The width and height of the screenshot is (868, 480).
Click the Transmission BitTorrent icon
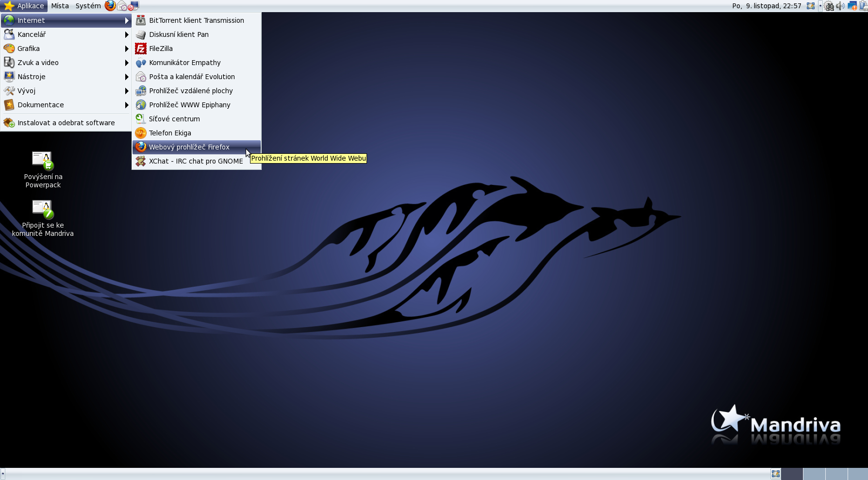(x=141, y=20)
